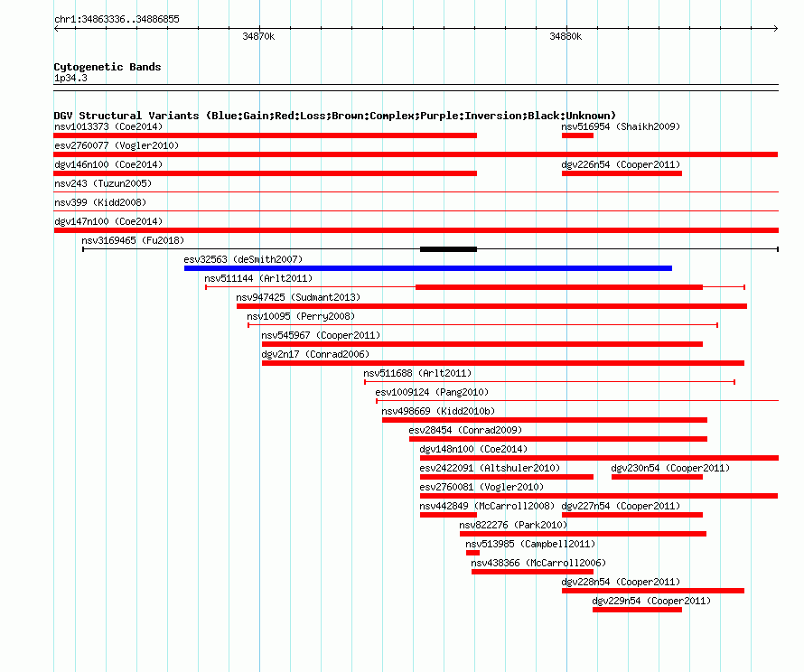
Task: Click the short nsv513985 red bar
Action: coord(472,553)
